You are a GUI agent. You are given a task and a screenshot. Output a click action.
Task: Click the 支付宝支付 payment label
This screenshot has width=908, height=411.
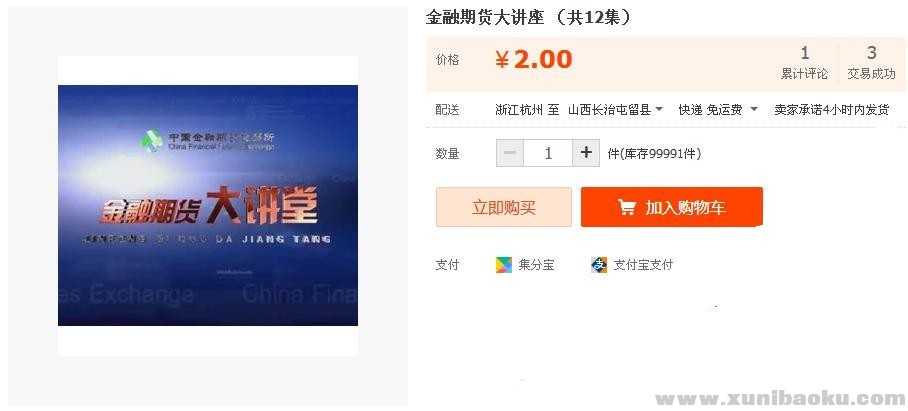[x=643, y=265]
